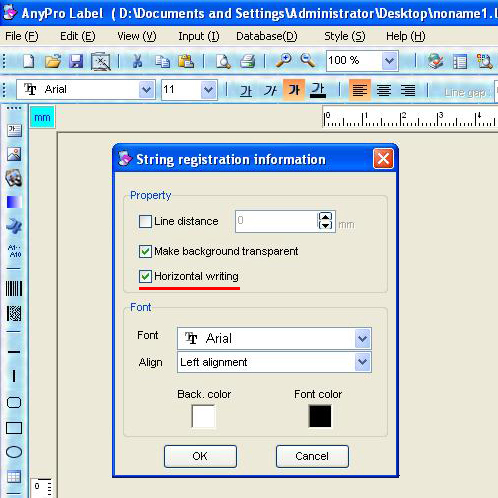This screenshot has width=498, height=498.
Task: Click the Print icon in toolbar
Action: pyautogui.click(x=247, y=61)
